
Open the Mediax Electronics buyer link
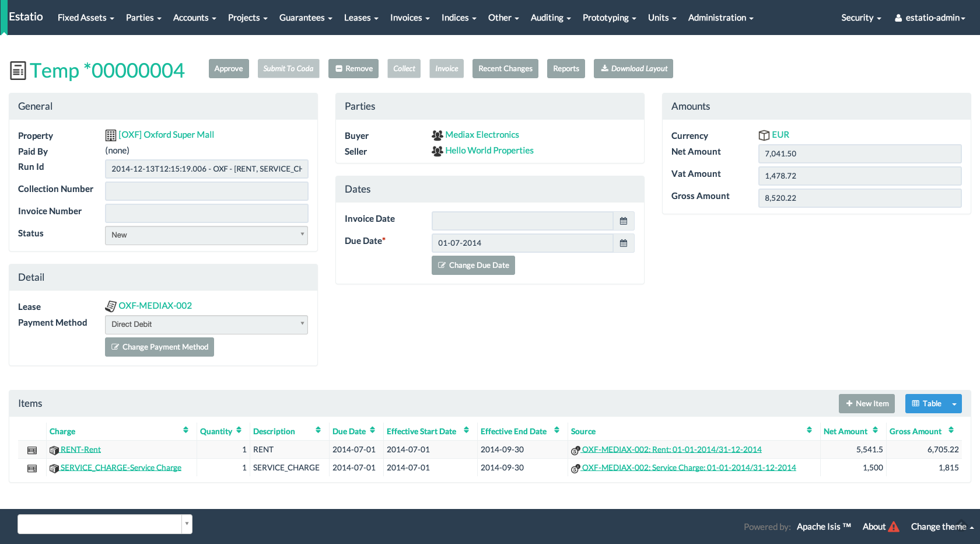(x=482, y=135)
